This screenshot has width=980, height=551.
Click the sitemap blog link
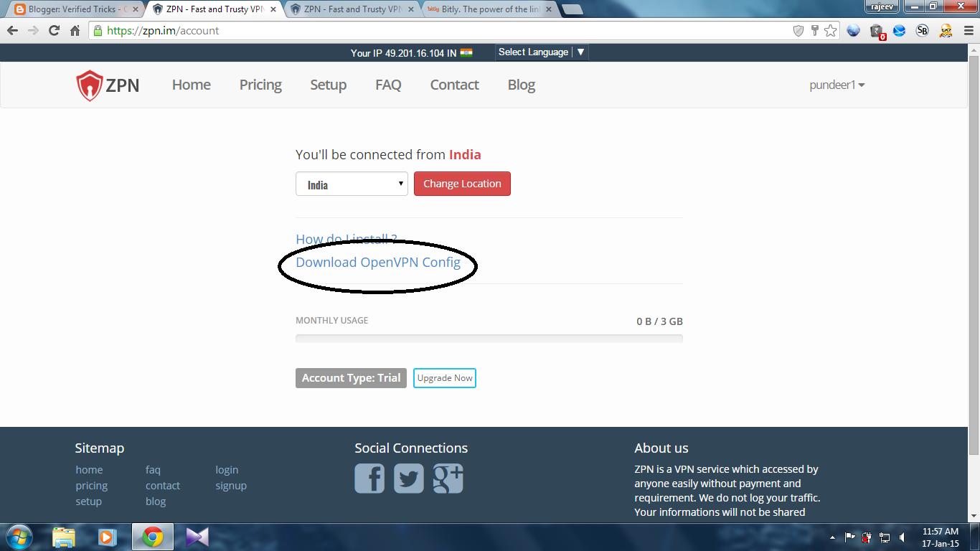(156, 501)
